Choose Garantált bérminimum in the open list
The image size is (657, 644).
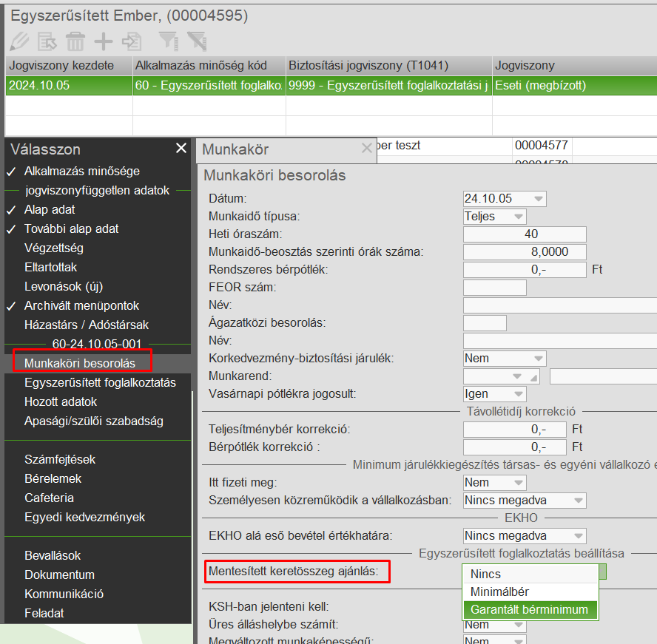tap(530, 610)
